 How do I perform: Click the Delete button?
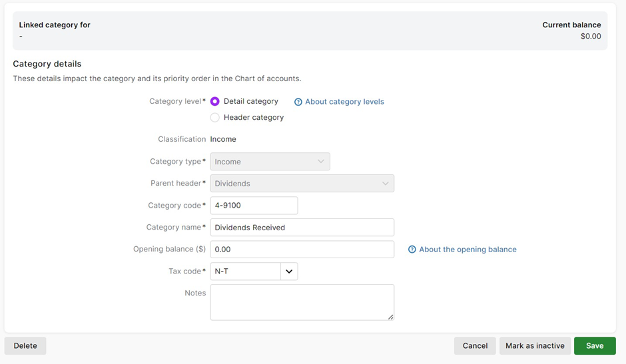pyautogui.click(x=25, y=346)
